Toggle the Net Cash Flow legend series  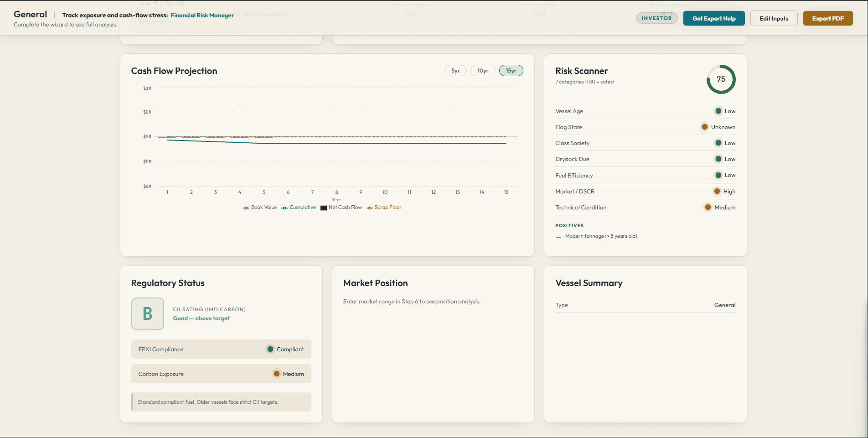click(341, 208)
